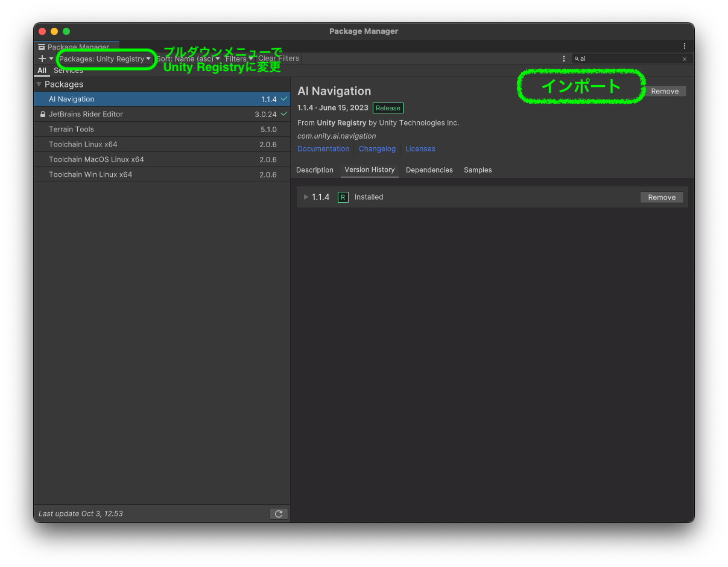This screenshot has height=567, width=728.
Task: Click the Documentation link
Action: 323,149
